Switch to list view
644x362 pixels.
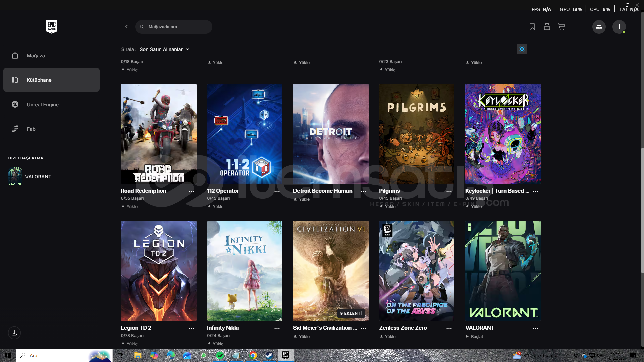535,49
